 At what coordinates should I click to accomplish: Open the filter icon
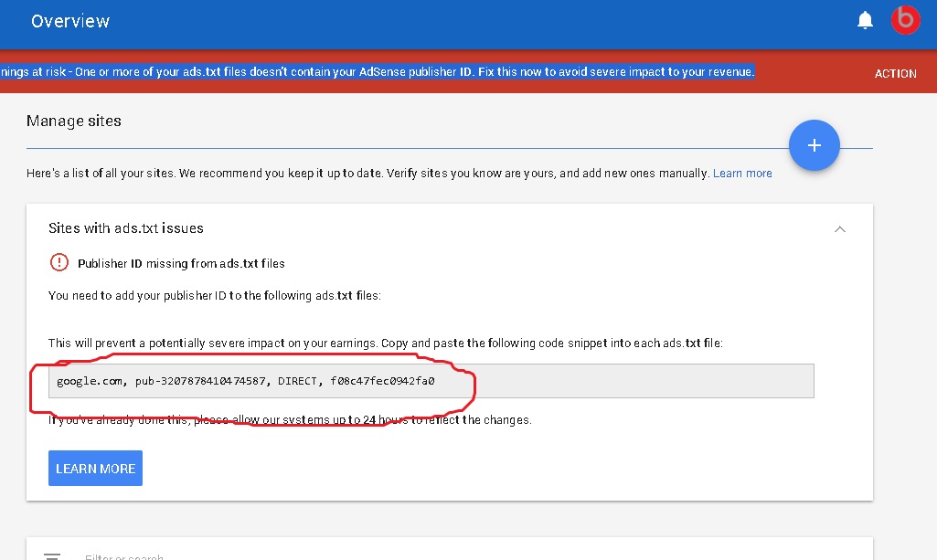coord(52,556)
